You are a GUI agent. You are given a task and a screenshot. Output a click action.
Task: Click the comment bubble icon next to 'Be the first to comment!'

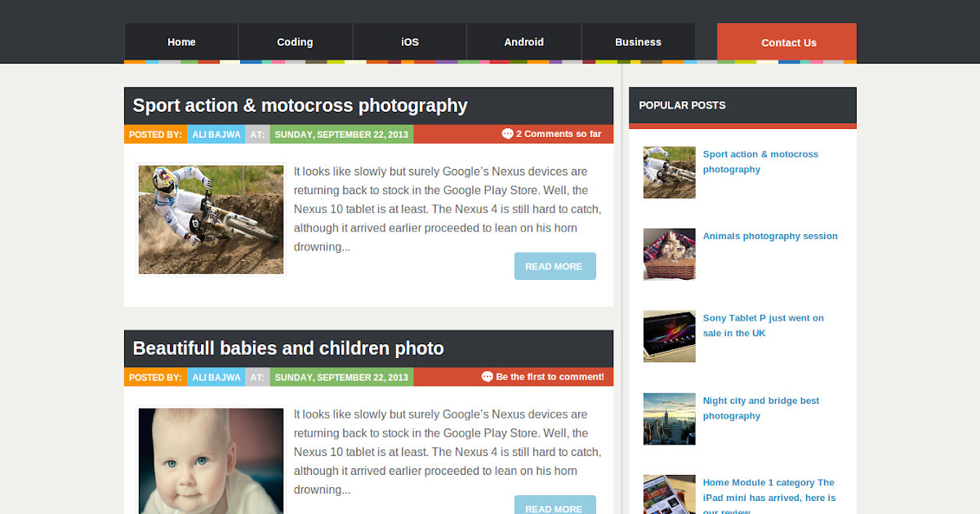[487, 376]
